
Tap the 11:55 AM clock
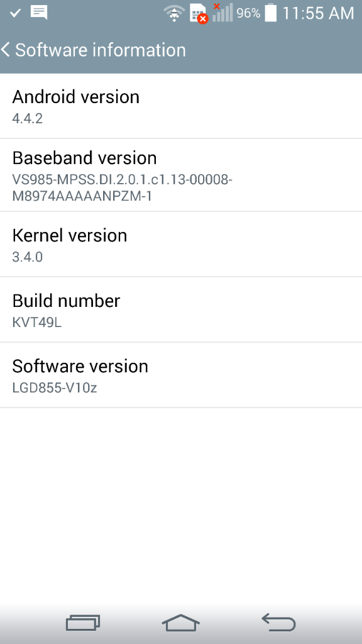tap(318, 14)
